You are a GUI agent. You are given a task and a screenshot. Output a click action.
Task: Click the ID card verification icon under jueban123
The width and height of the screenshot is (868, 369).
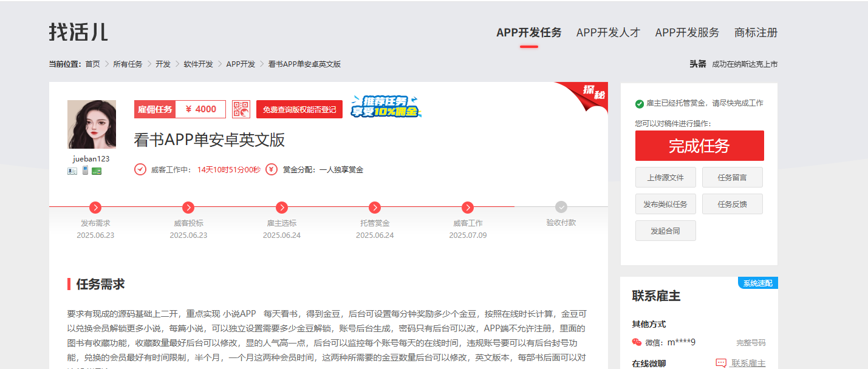pos(71,171)
